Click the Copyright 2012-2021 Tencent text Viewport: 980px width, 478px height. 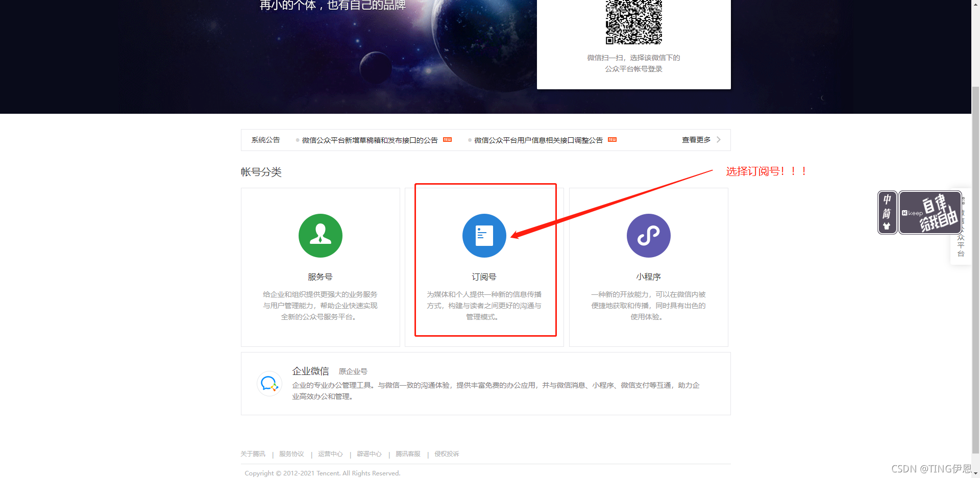(323, 473)
